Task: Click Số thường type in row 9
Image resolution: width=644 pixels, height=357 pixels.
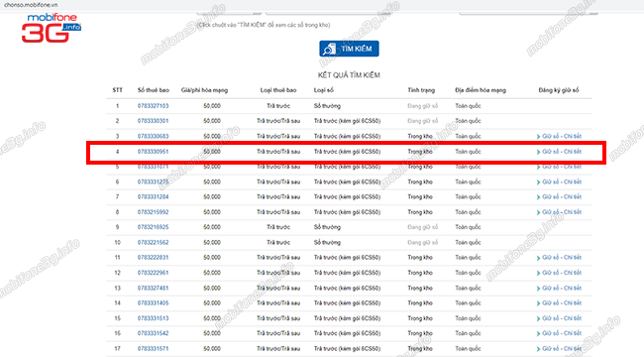Action: [327, 227]
